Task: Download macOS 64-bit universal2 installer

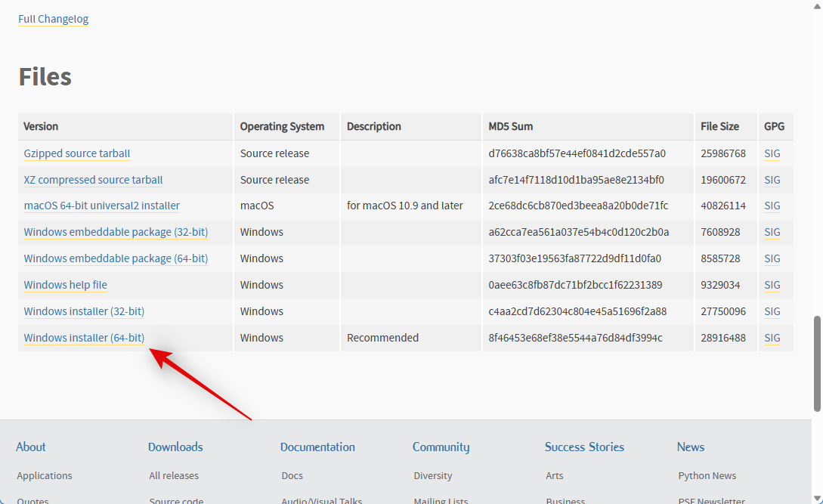Action: (101, 206)
